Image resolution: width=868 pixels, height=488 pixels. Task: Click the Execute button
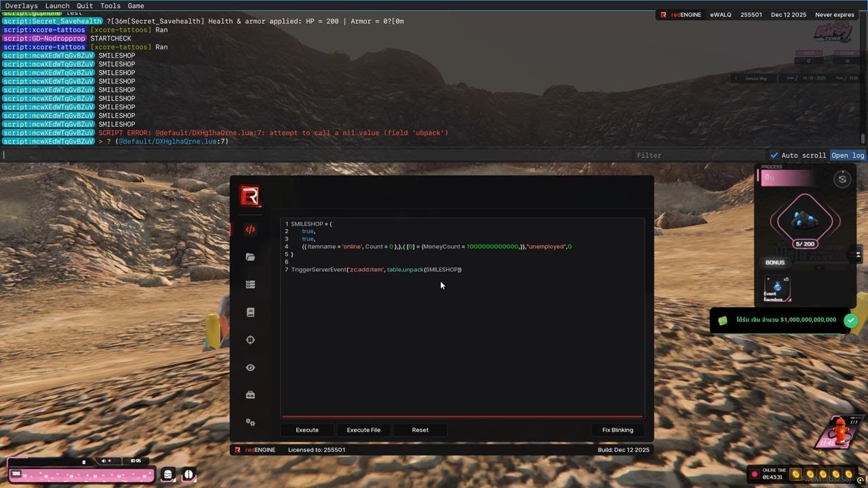click(307, 430)
